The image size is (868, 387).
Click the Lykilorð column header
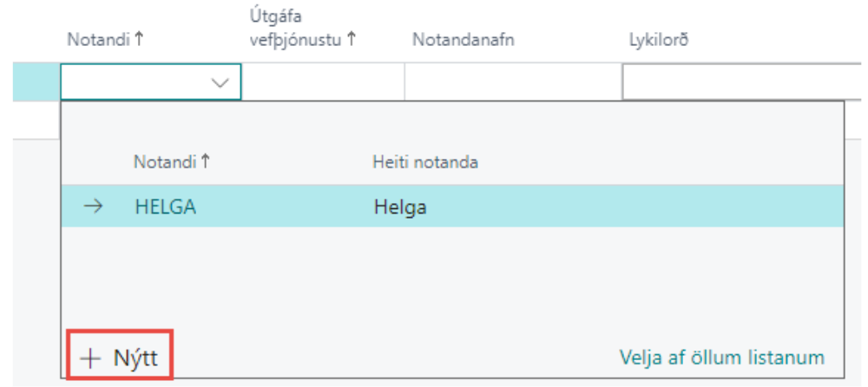tap(659, 37)
